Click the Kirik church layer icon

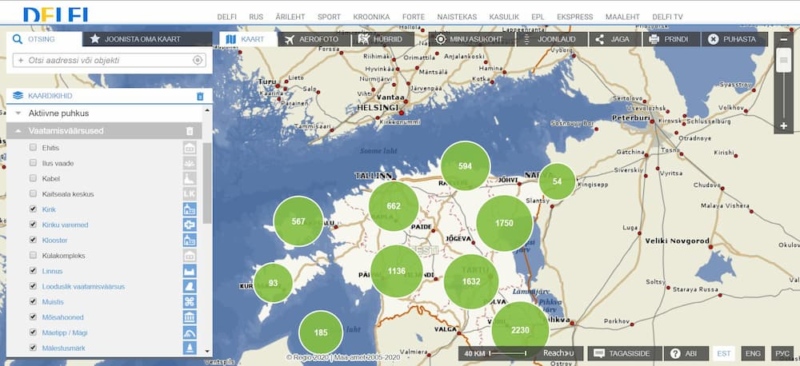pyautogui.click(x=189, y=209)
